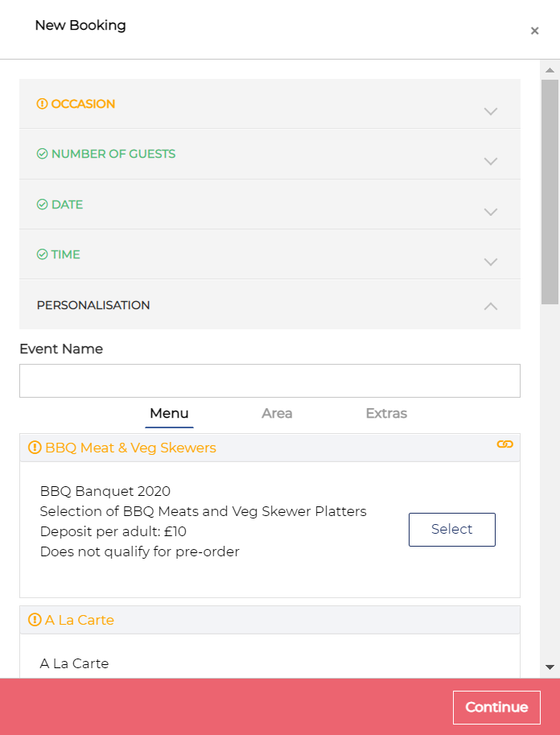This screenshot has height=735, width=560.
Task: Select the BBQ Banquet 2020 menu
Action: click(x=451, y=529)
